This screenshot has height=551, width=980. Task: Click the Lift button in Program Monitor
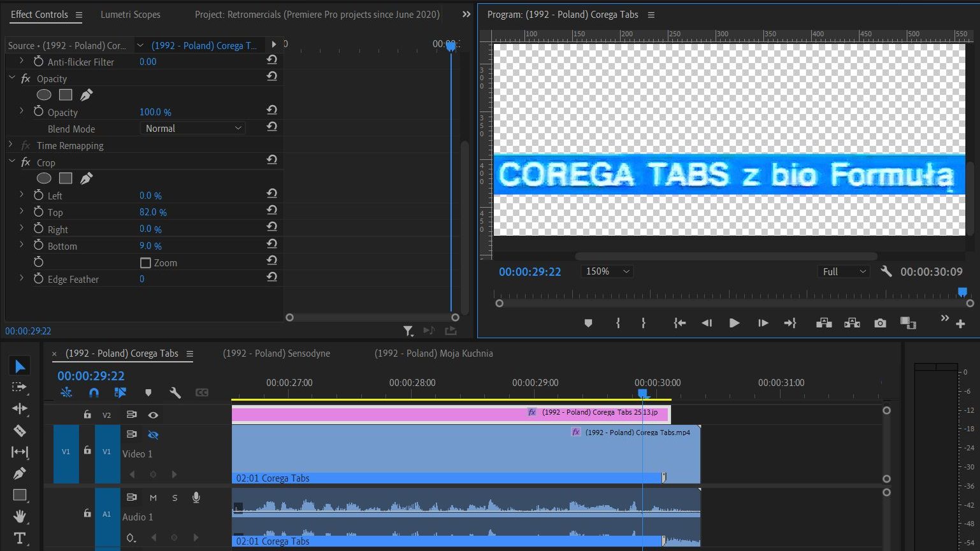click(x=824, y=324)
